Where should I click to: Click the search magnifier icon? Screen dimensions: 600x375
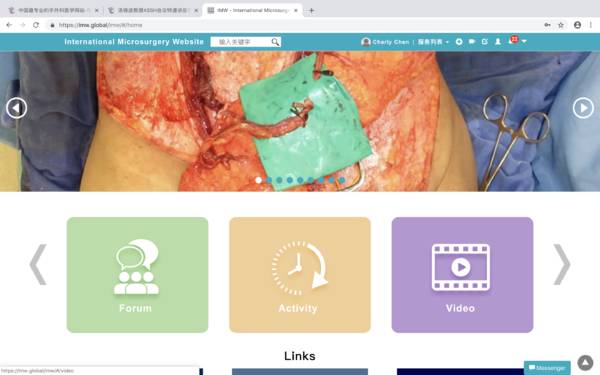(x=275, y=42)
